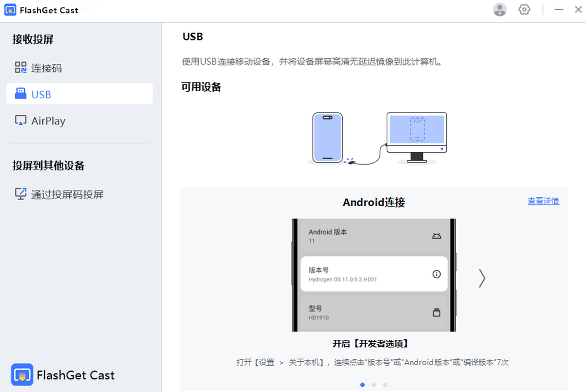This screenshot has width=586, height=392.
Task: Open settings via the gear icon
Action: pyautogui.click(x=524, y=9)
